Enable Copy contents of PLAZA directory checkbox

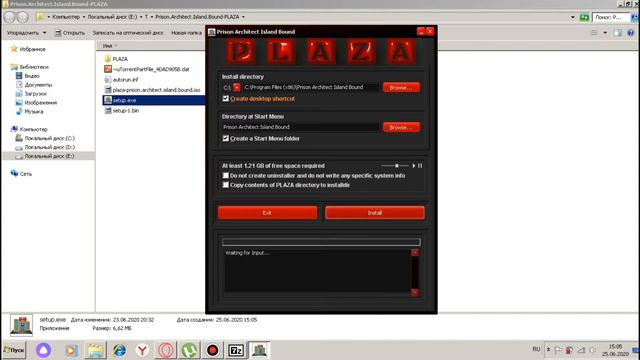(226, 185)
